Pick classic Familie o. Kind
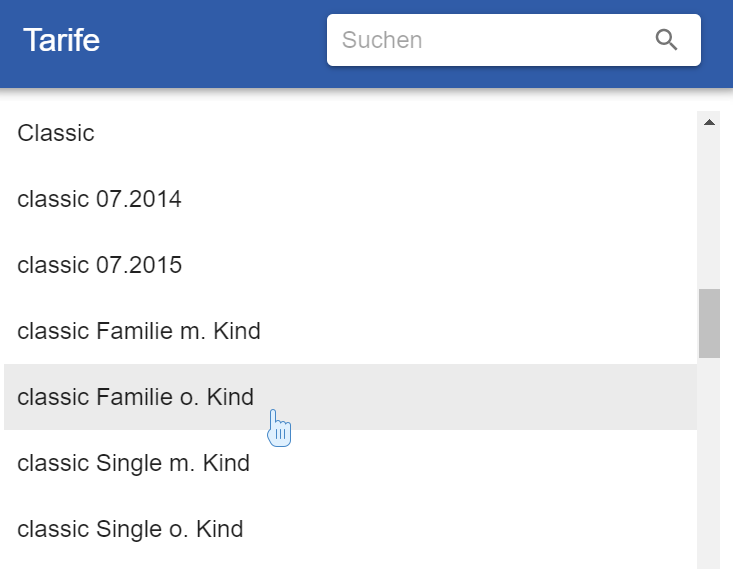Screen dimensions: 733x569 click(136, 397)
